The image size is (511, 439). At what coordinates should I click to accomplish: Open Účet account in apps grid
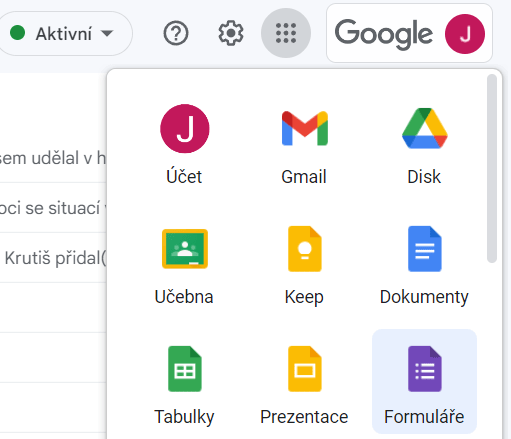(184, 146)
